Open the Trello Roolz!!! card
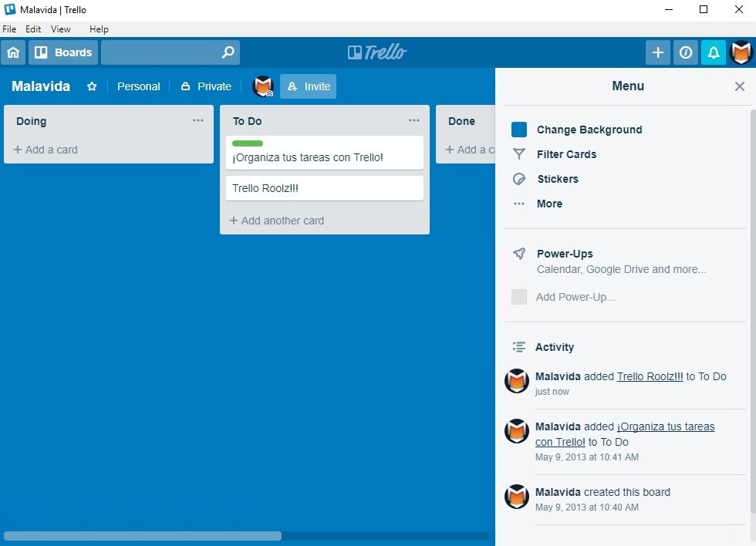756x546 pixels. 325,188
